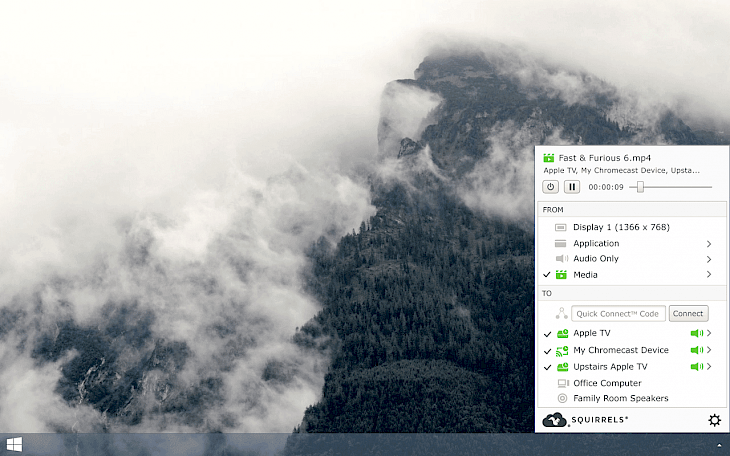Screen dimensions: 730x456
Task: Click the Upstairs Apple TV device icon
Action: click(562, 367)
